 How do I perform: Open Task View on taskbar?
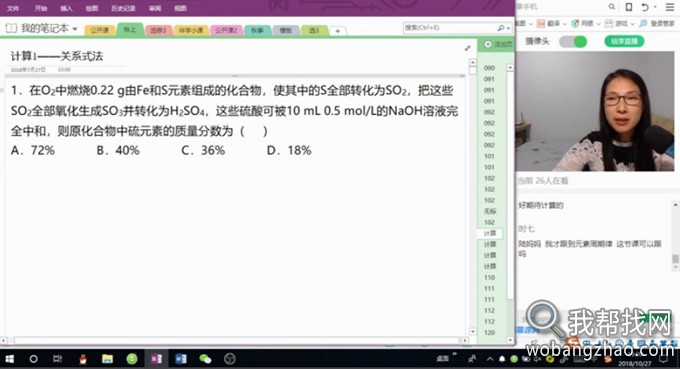[57, 359]
